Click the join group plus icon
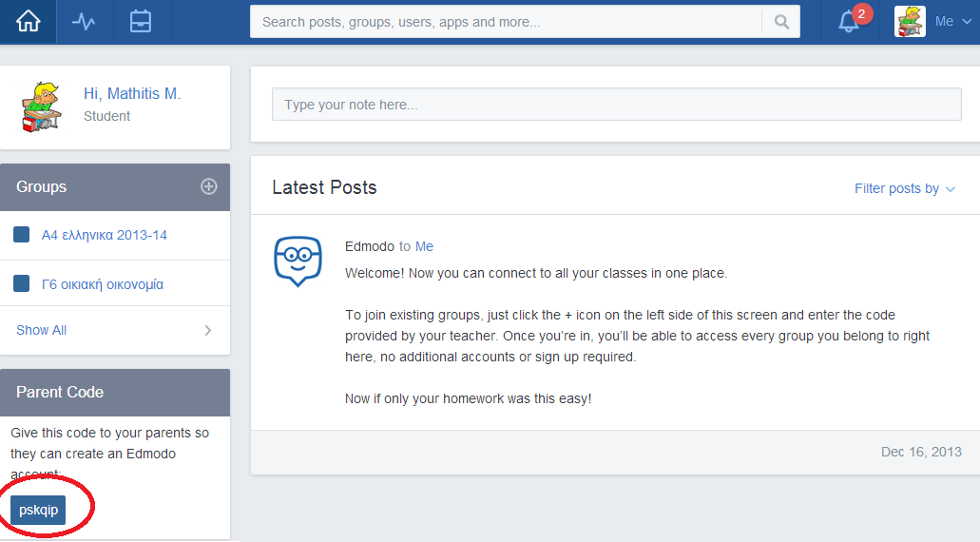 (209, 186)
